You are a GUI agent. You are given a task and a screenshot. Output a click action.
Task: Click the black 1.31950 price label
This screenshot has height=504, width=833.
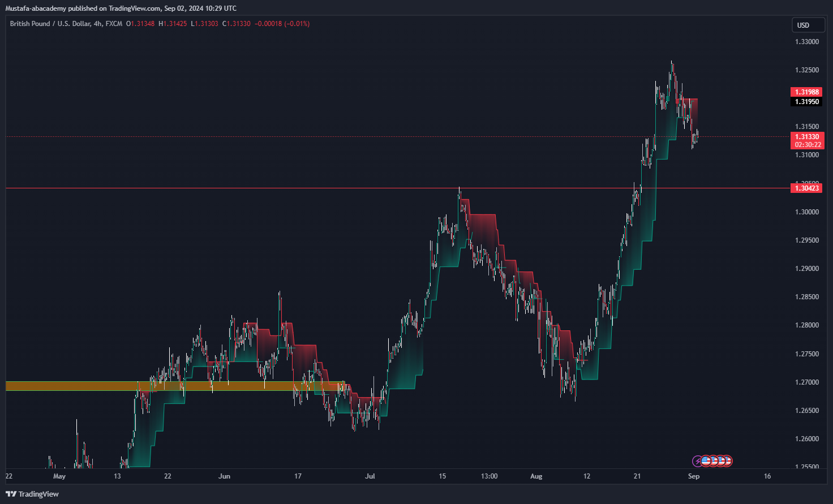pos(806,102)
